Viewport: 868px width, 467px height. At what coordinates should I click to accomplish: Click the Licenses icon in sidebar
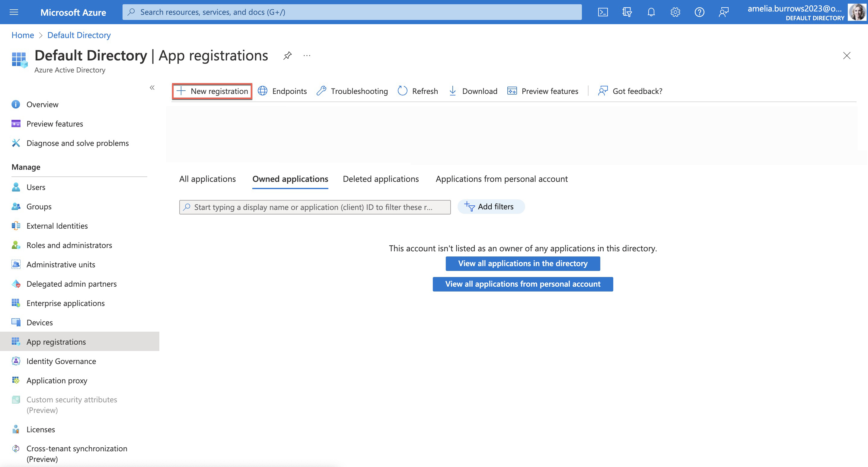[x=16, y=429]
